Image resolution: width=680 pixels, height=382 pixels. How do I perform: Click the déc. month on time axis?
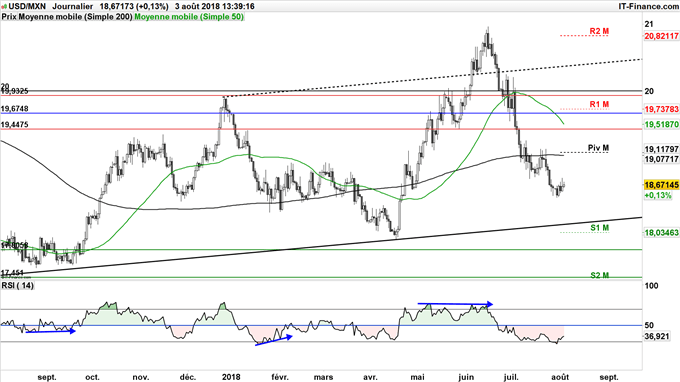[x=188, y=377]
